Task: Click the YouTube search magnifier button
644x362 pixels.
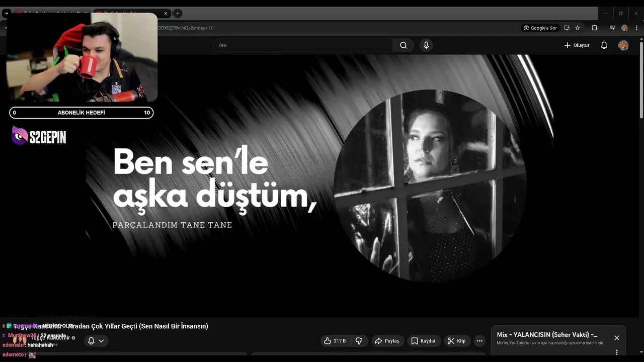Action: (x=404, y=45)
